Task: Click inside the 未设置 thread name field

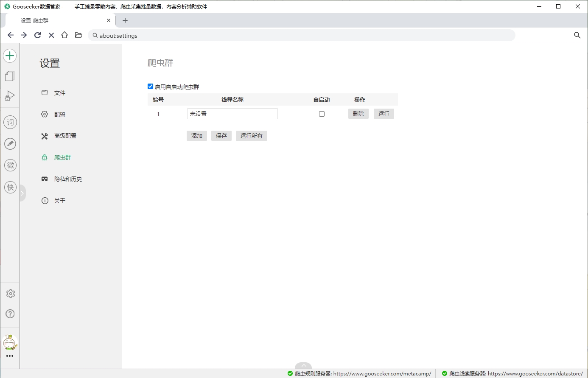Action: (232, 114)
